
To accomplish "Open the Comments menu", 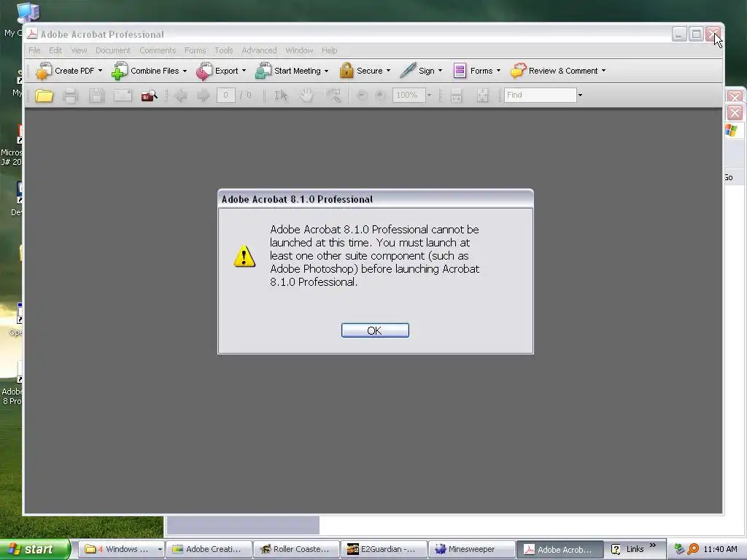I will coord(158,50).
